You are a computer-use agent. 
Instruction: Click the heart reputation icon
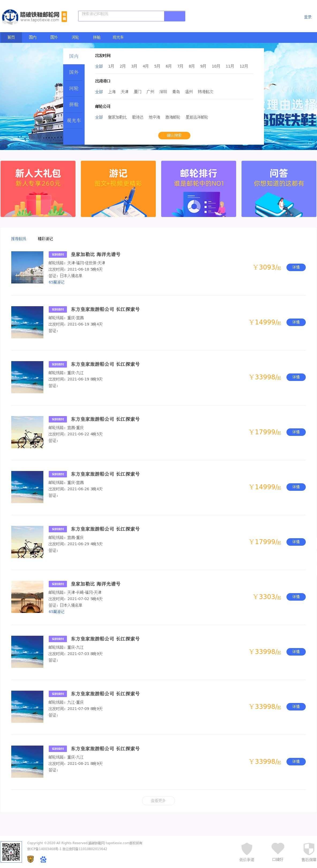(278, 848)
